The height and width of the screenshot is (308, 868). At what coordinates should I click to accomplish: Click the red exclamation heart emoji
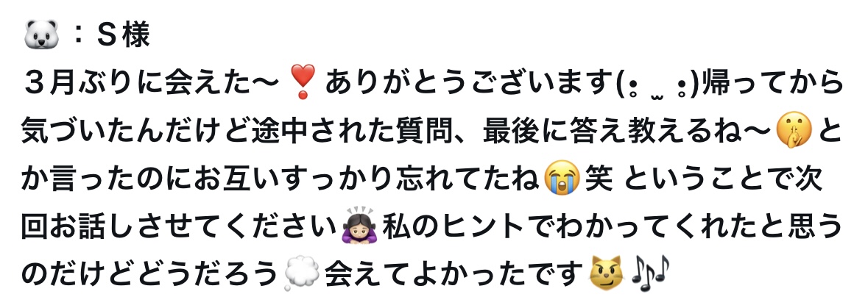click(x=303, y=82)
